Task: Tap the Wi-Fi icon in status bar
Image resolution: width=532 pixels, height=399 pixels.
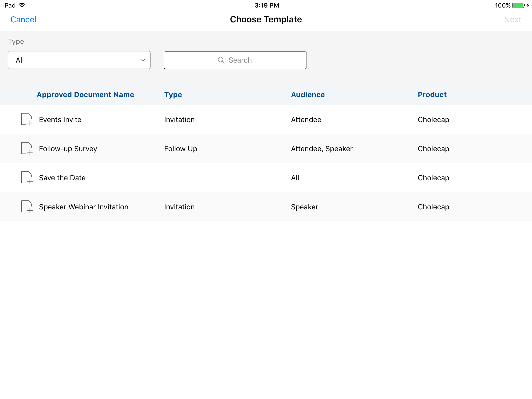Action: point(22,5)
